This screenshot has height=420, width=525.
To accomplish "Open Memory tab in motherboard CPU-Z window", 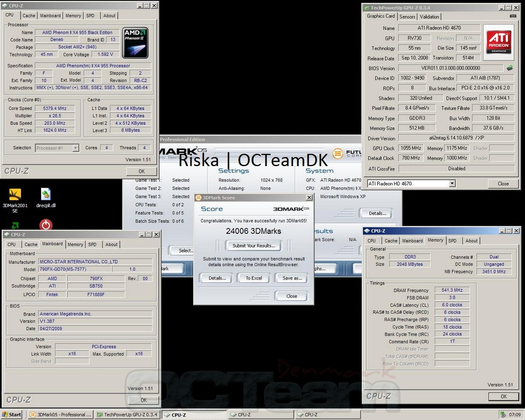I will (x=75, y=245).
